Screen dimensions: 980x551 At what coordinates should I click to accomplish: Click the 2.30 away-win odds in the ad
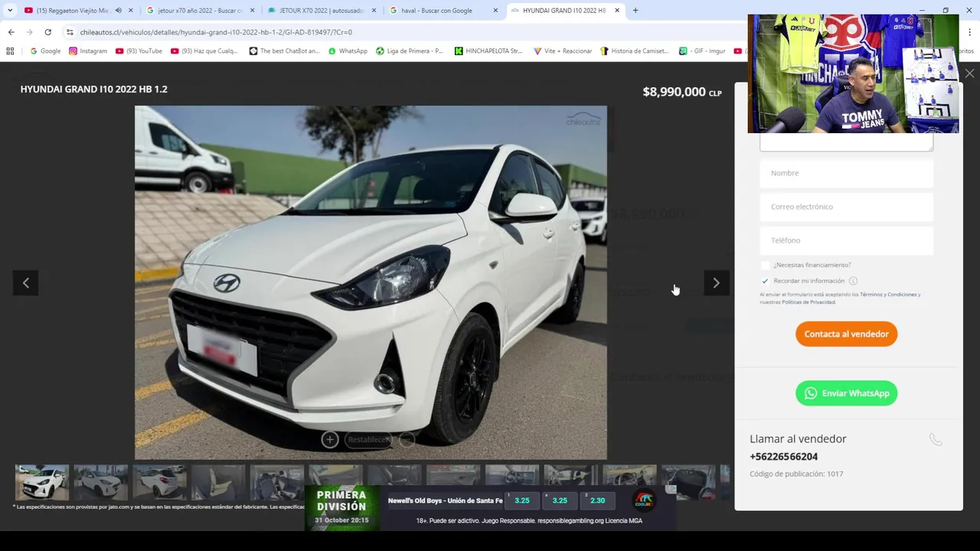[x=598, y=500]
